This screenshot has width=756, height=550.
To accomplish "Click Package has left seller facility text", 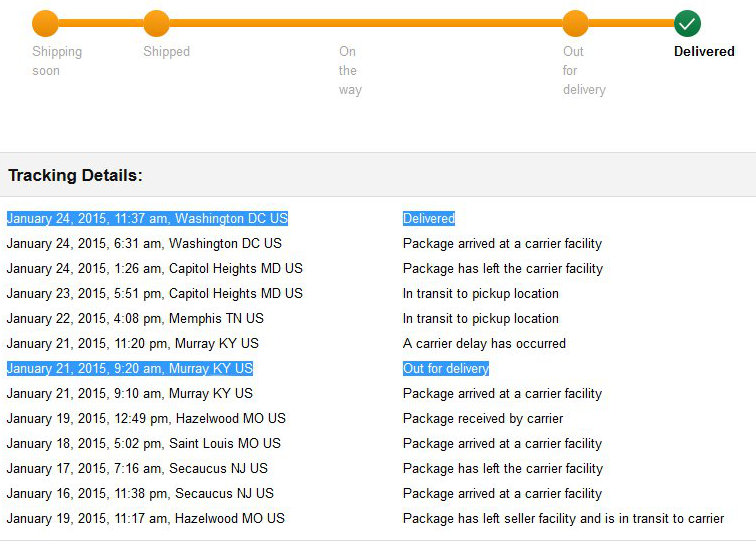I will pyautogui.click(x=563, y=519).
